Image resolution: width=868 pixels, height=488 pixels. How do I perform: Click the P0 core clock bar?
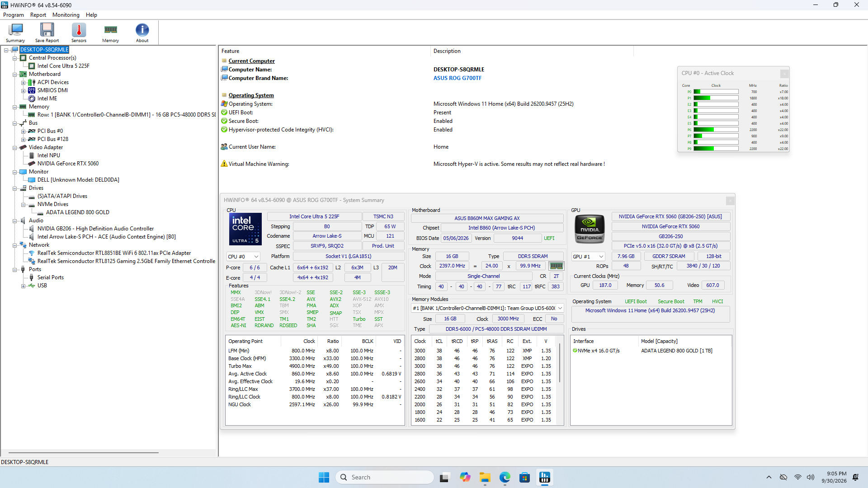pos(716,92)
